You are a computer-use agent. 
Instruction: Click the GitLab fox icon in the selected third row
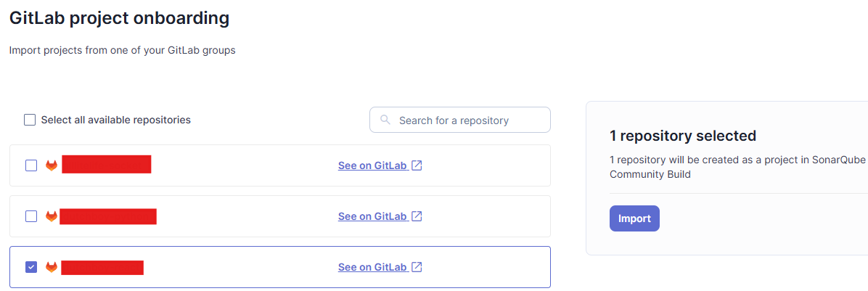52,267
